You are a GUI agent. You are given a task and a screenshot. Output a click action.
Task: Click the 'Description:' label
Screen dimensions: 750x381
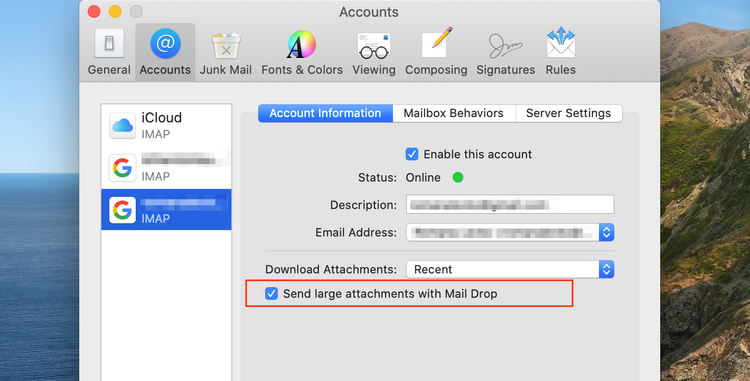364,205
